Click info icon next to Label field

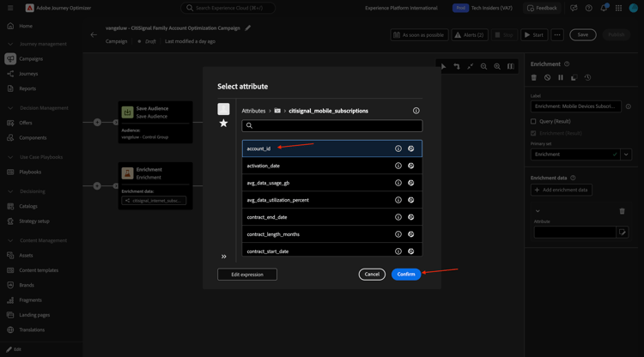pyautogui.click(x=628, y=106)
